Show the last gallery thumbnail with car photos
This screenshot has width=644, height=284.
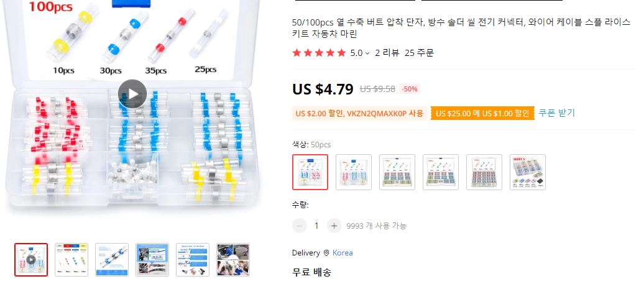coord(233,260)
